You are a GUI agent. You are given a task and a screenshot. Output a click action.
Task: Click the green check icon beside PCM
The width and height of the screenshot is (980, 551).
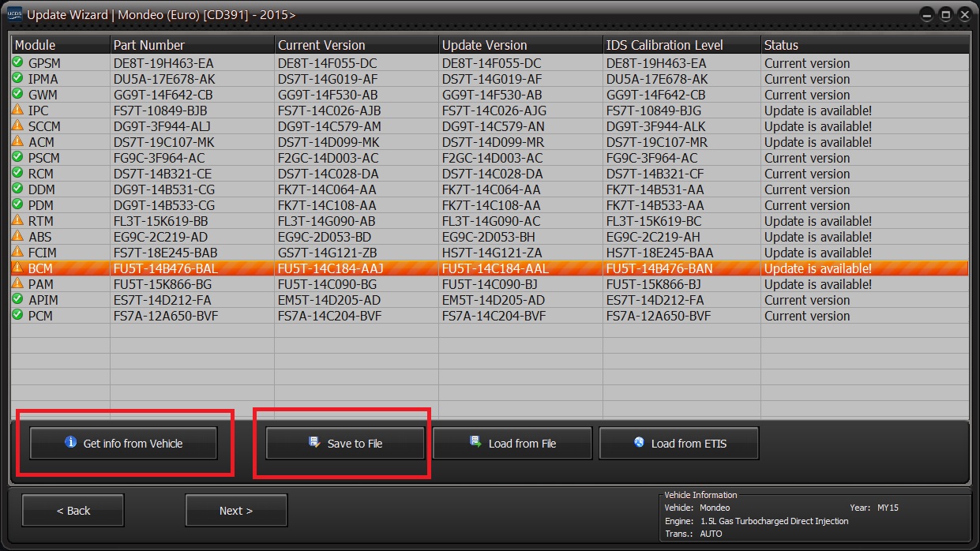coord(17,315)
